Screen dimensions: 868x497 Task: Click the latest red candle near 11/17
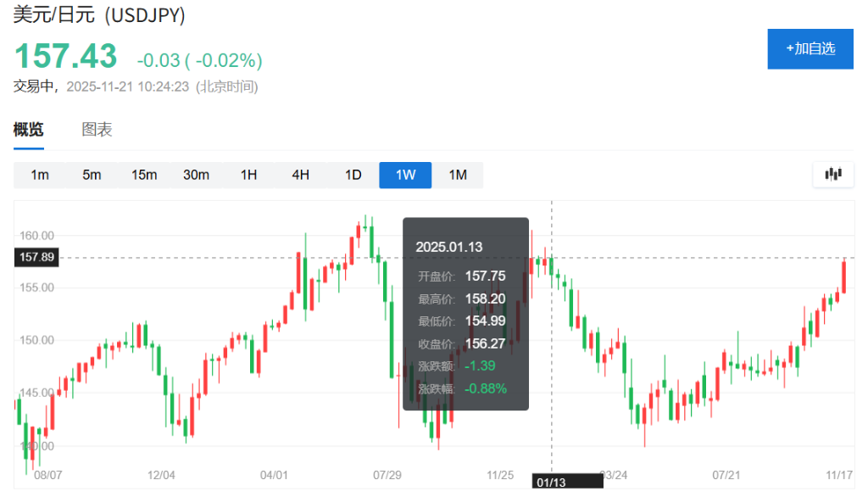[843, 277]
